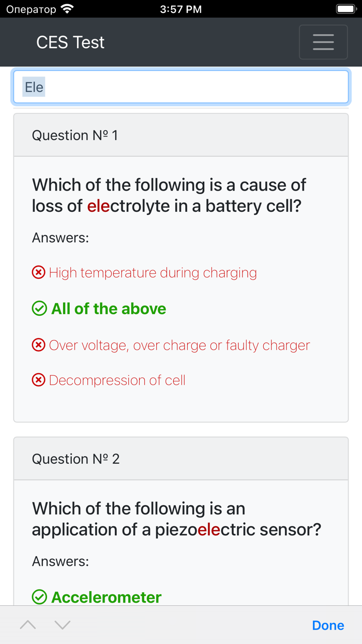Image resolution: width=362 pixels, height=644 pixels.
Task: Click the green checkmark beside "All of the above"
Action: click(x=39, y=308)
